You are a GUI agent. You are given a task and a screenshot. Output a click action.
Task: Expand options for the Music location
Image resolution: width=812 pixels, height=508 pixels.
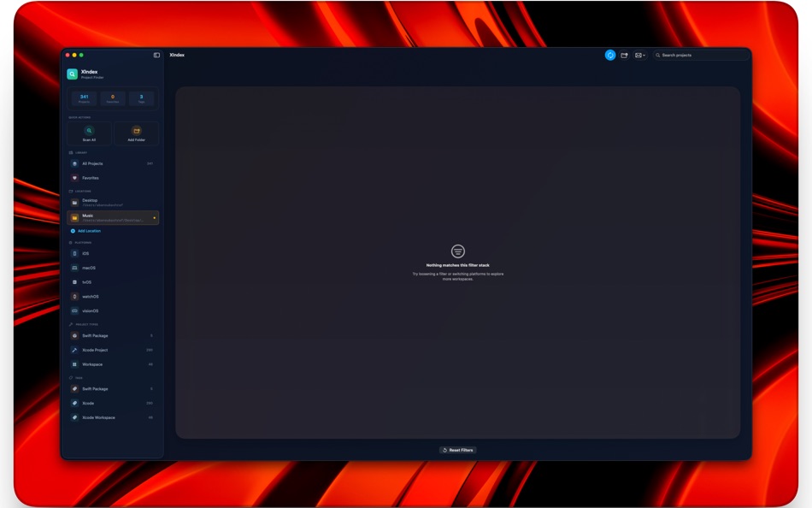tap(152, 217)
